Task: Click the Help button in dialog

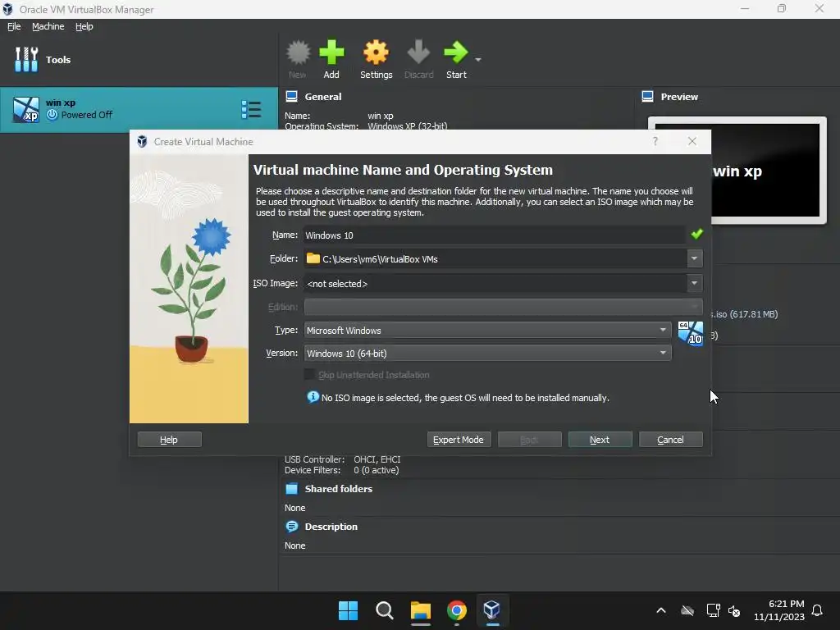Action: (169, 440)
